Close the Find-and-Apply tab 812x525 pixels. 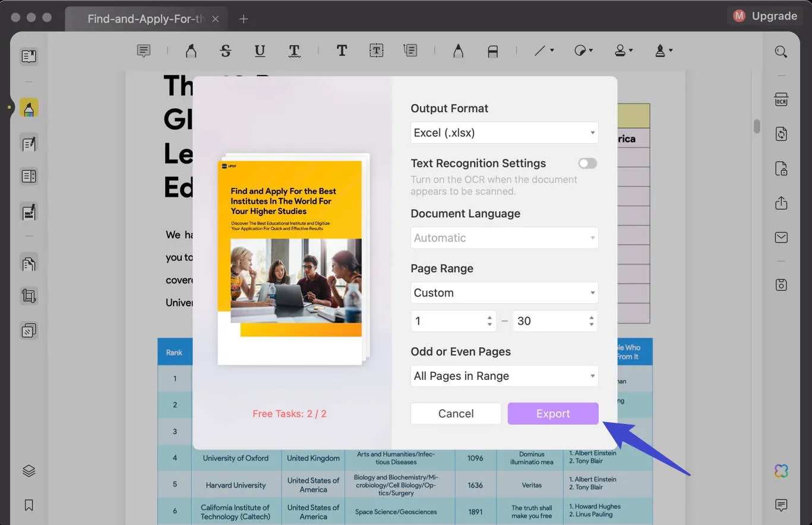pos(215,19)
